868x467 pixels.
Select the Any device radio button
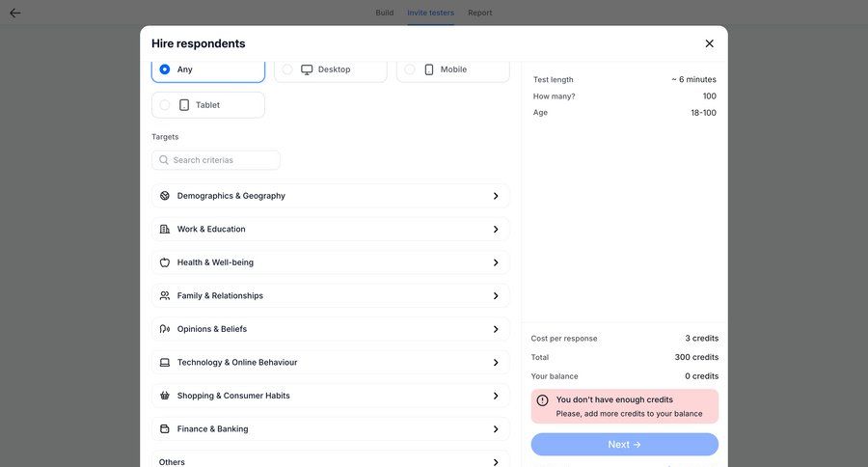165,69
